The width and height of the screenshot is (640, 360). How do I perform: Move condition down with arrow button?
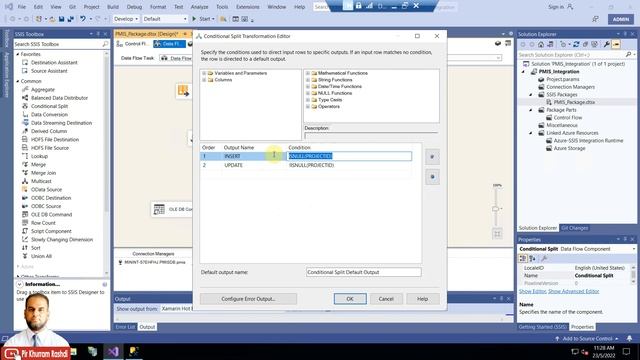(x=432, y=177)
